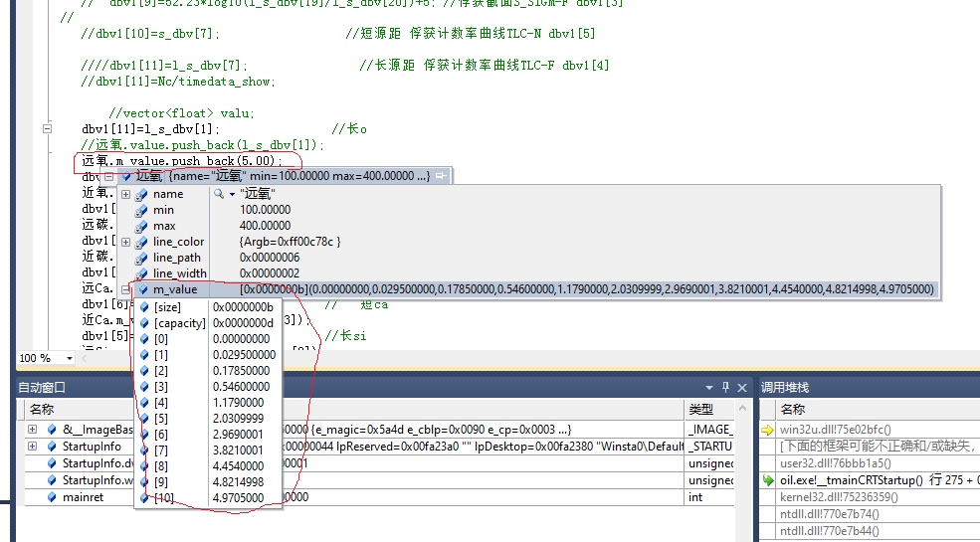Click the name field icon
Screen dimensions: 980x542
coord(141,194)
